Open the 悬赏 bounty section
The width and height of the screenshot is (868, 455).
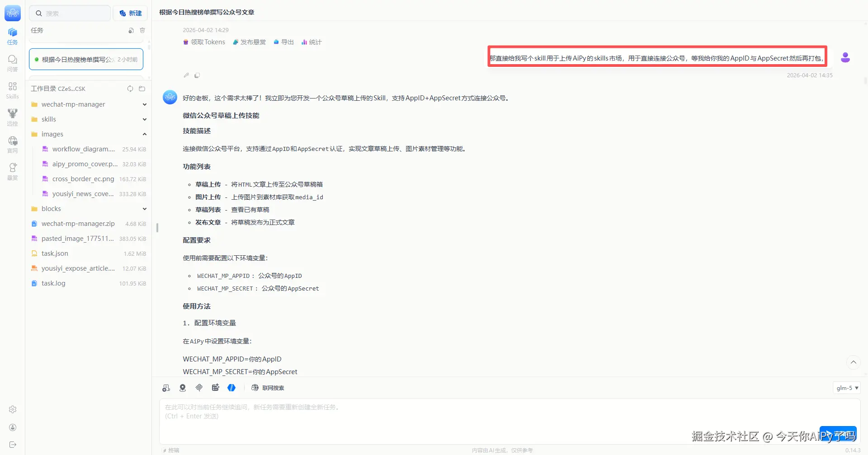tap(13, 172)
